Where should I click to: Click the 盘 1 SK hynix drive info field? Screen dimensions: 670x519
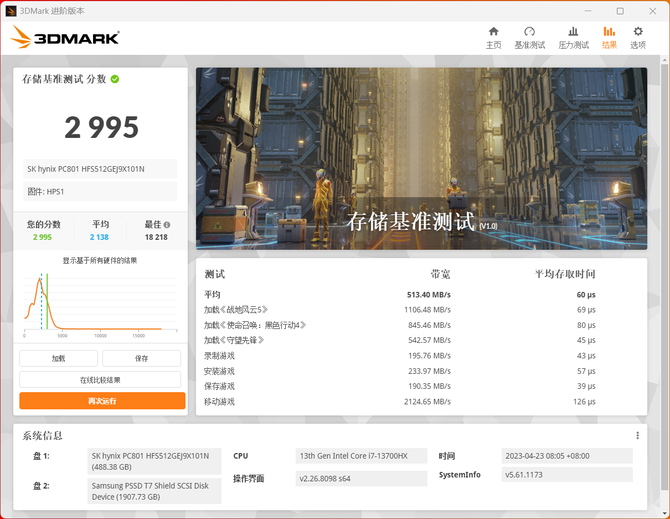[154, 461]
